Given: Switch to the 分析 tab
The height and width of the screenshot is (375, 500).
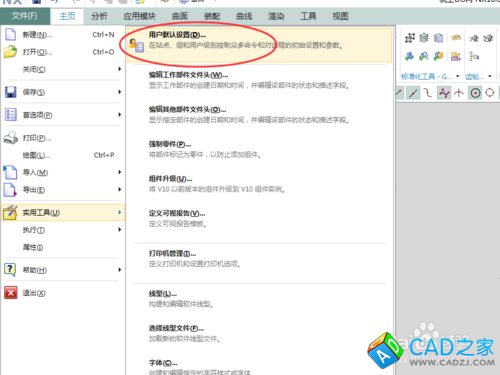Looking at the screenshot, I should [99, 16].
